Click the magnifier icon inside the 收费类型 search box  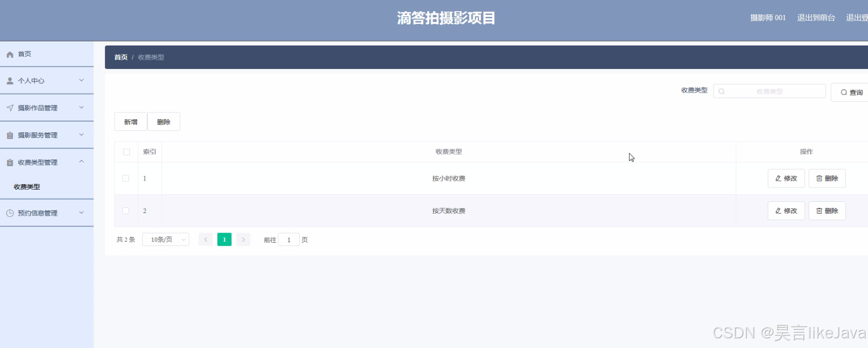[x=721, y=91]
